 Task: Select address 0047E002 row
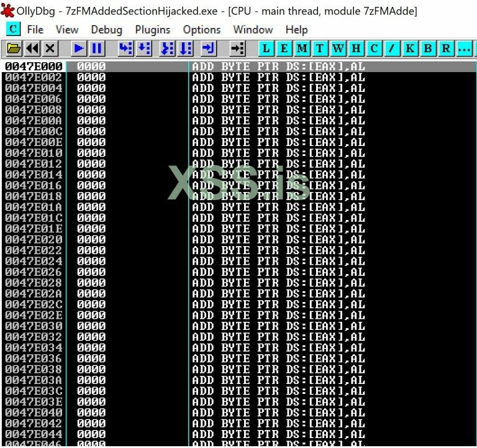238,77
